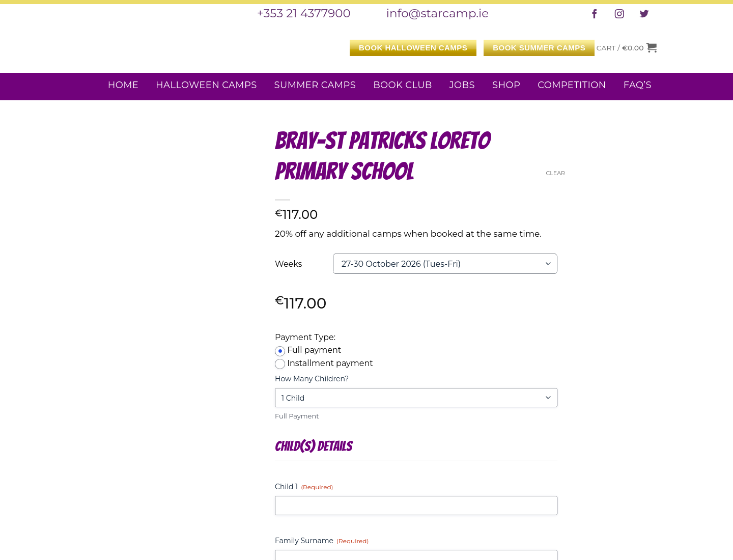This screenshot has height=560, width=733.
Task: Click the shopping cart icon
Action: click(x=652, y=47)
